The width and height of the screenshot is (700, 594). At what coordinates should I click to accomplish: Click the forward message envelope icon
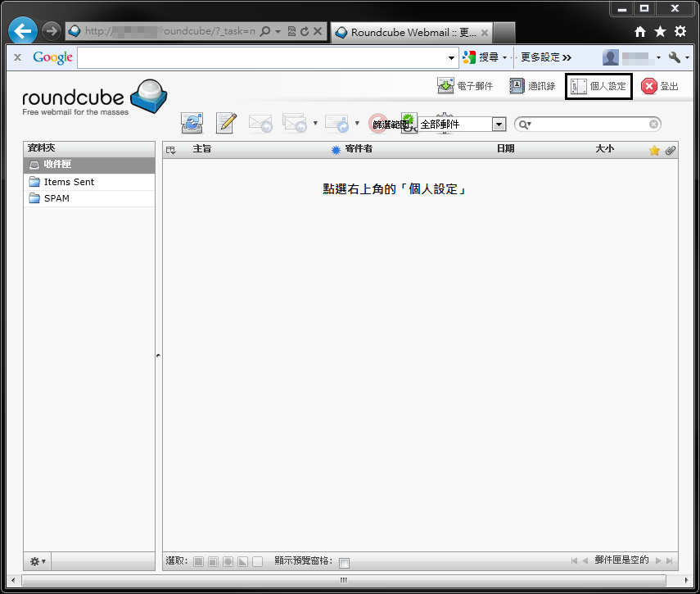click(337, 123)
